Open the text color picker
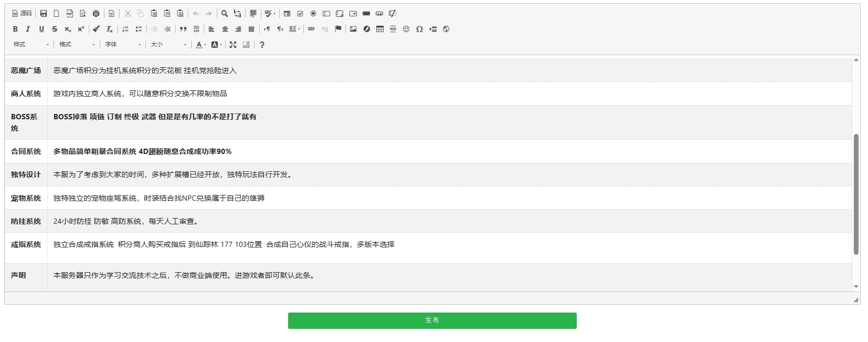 coord(200,45)
